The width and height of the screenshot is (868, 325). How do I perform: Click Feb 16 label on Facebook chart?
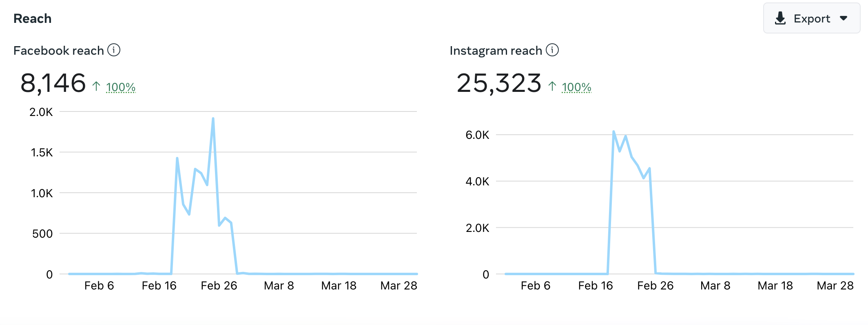(x=159, y=286)
